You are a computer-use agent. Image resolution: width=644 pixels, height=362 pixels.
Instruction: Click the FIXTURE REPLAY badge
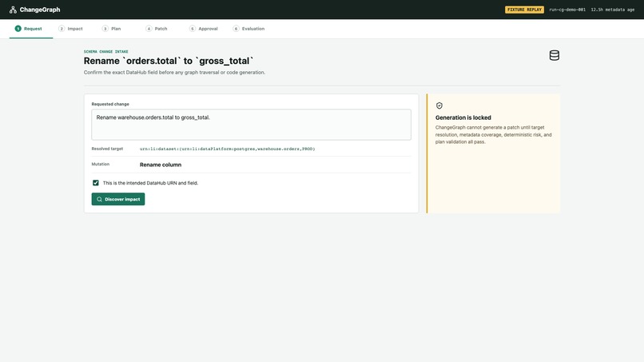pos(524,10)
